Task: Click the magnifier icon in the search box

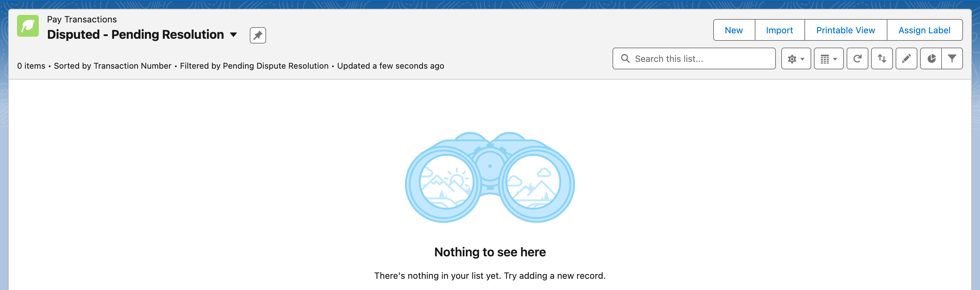Action: 625,58
